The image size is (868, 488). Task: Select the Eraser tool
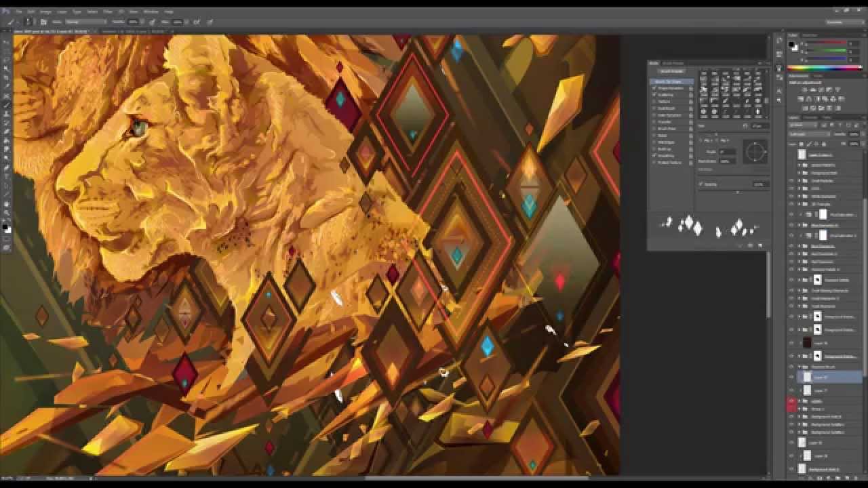tap(7, 131)
